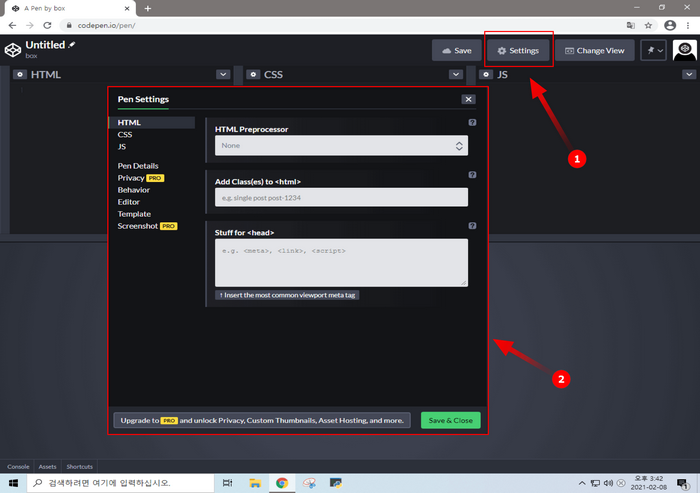
Task: Close the Pen Settings dialog
Action: tap(468, 100)
